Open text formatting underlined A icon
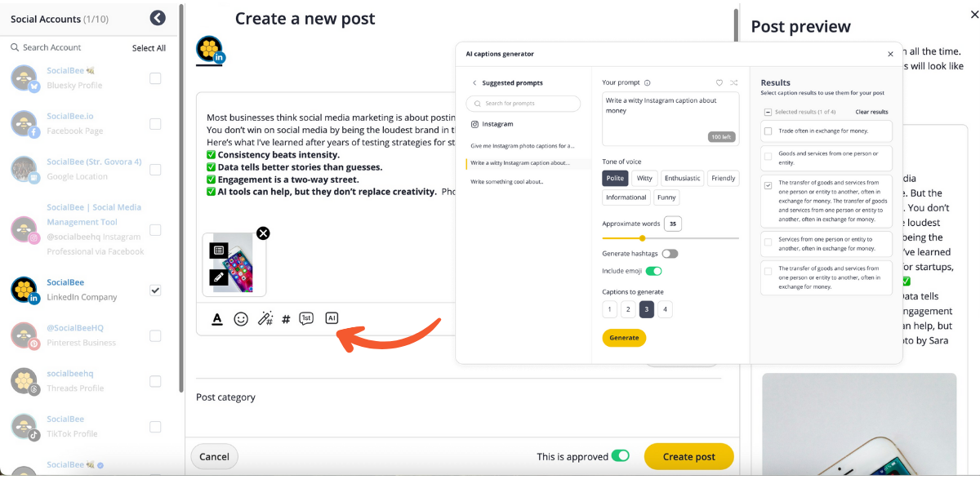 [x=217, y=319]
